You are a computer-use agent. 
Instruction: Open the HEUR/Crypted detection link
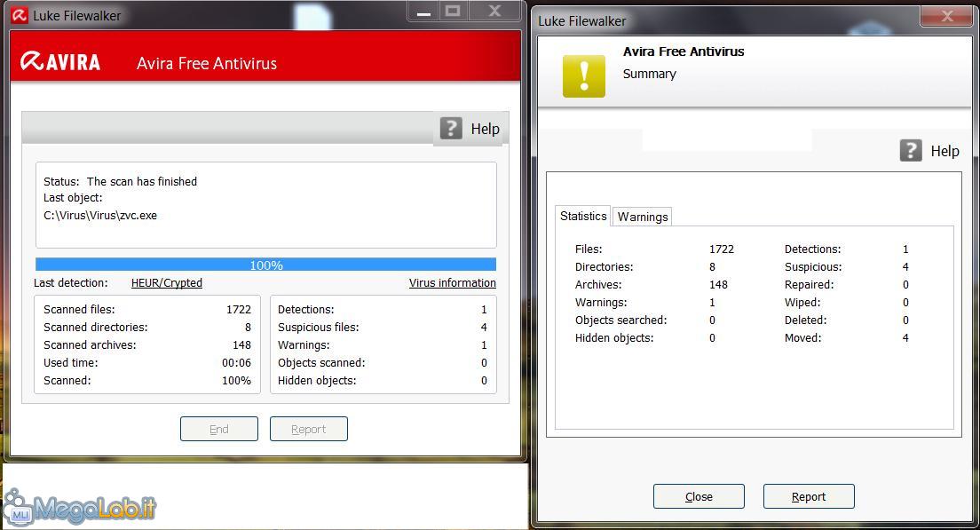tap(166, 282)
